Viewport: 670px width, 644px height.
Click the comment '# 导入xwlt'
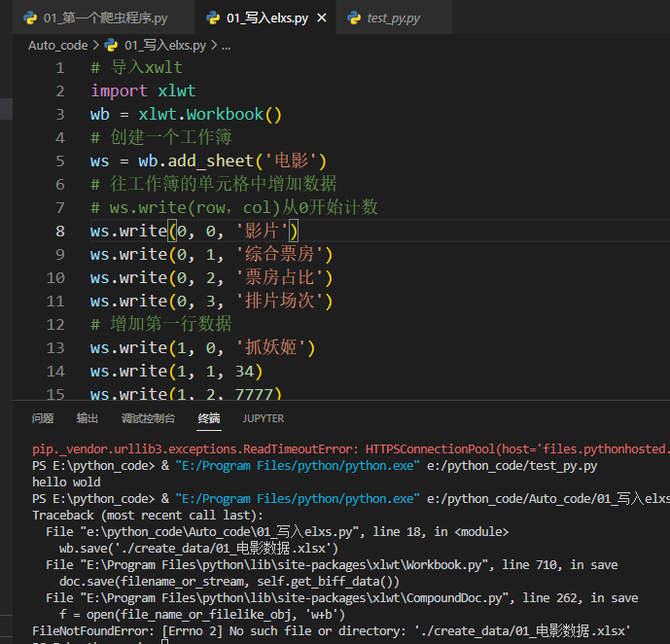point(137,68)
